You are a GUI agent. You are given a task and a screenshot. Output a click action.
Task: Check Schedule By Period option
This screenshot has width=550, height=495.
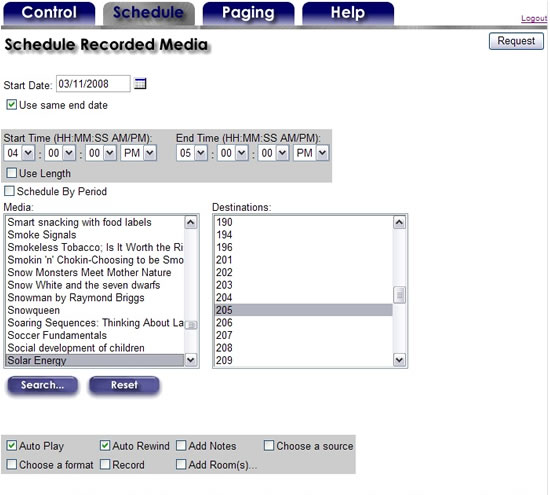pos(9,191)
